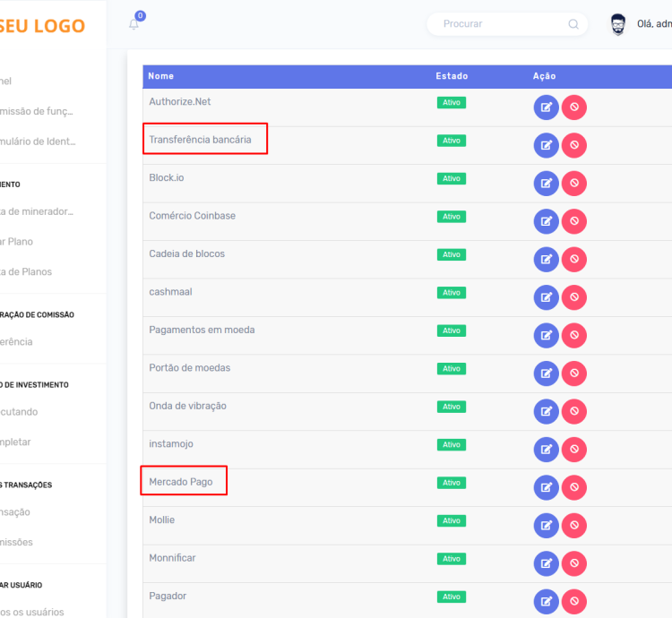Screen dimensions: 672x618
Task: Edit the Authorize.Net gateway
Action: (546, 107)
